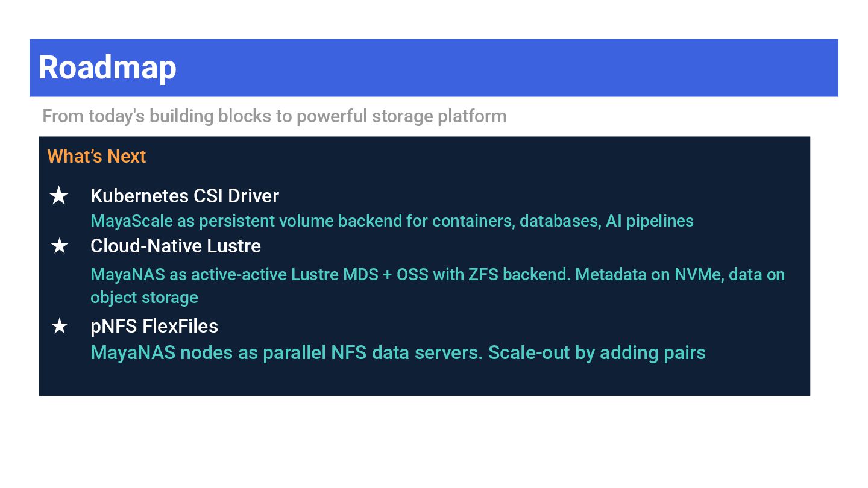The height and width of the screenshot is (488, 868).
Task: Select the MayaScale persistent volume backend line
Action: [392, 221]
